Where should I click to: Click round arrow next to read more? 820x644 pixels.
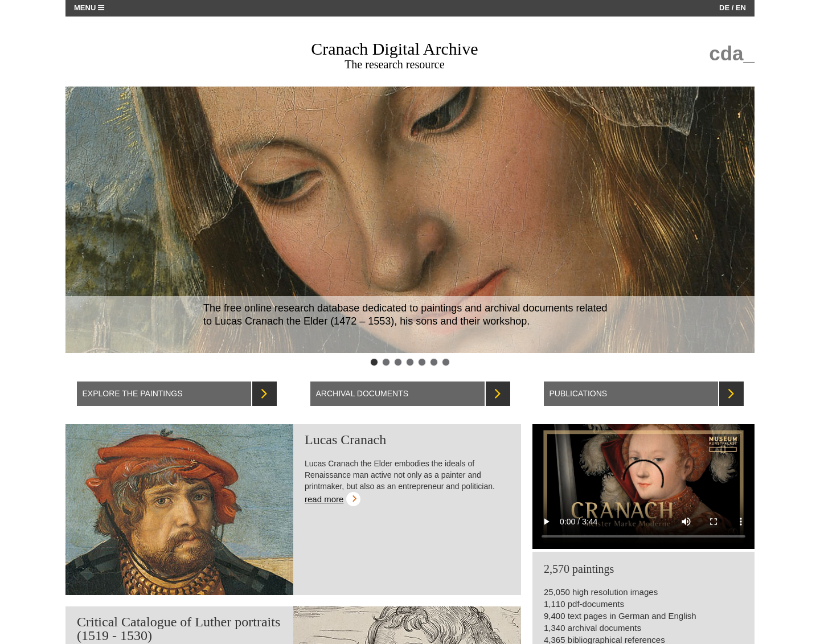(354, 499)
